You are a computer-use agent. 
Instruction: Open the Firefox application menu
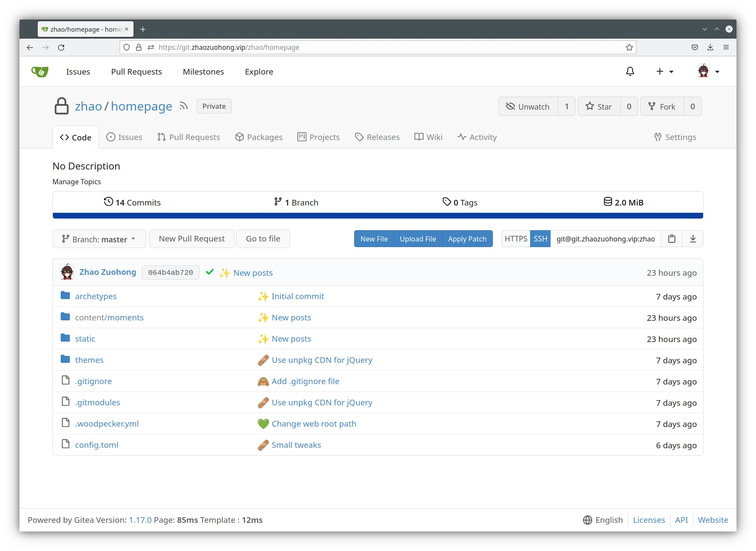tap(726, 48)
